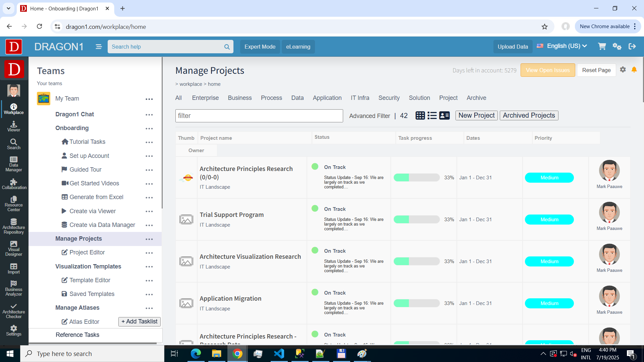The image size is (644, 362).
Task: Click the Search help input field
Action: click(167, 47)
